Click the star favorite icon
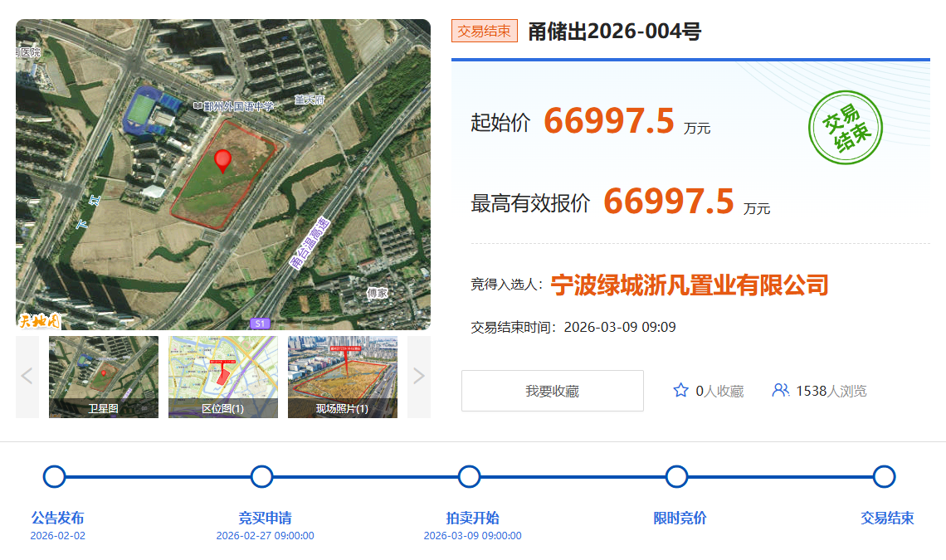 (x=680, y=391)
